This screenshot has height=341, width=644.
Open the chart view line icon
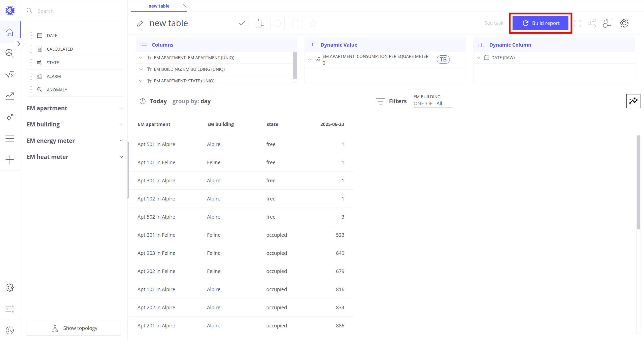point(633,101)
